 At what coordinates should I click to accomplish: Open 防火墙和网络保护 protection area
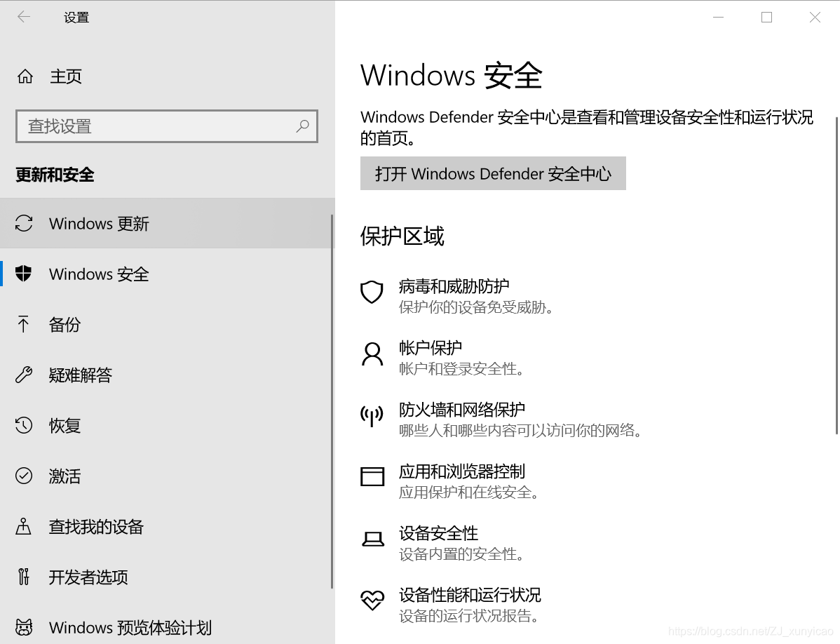pos(501,420)
